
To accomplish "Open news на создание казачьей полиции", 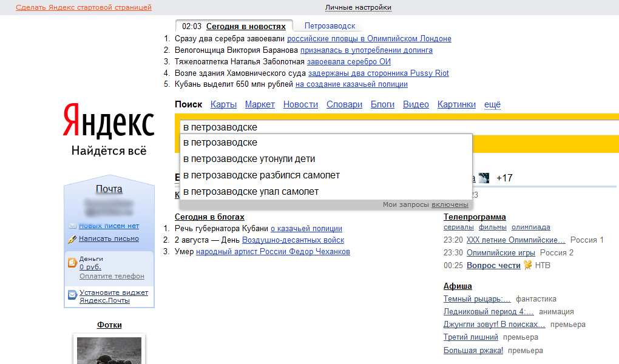I will coord(352,84).
